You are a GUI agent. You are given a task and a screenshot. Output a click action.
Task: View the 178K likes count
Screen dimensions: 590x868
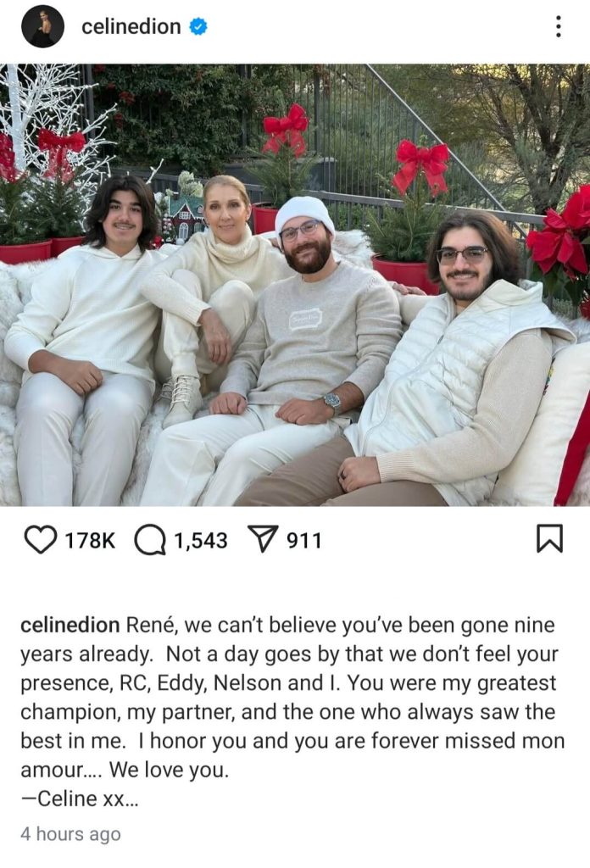[90, 540]
